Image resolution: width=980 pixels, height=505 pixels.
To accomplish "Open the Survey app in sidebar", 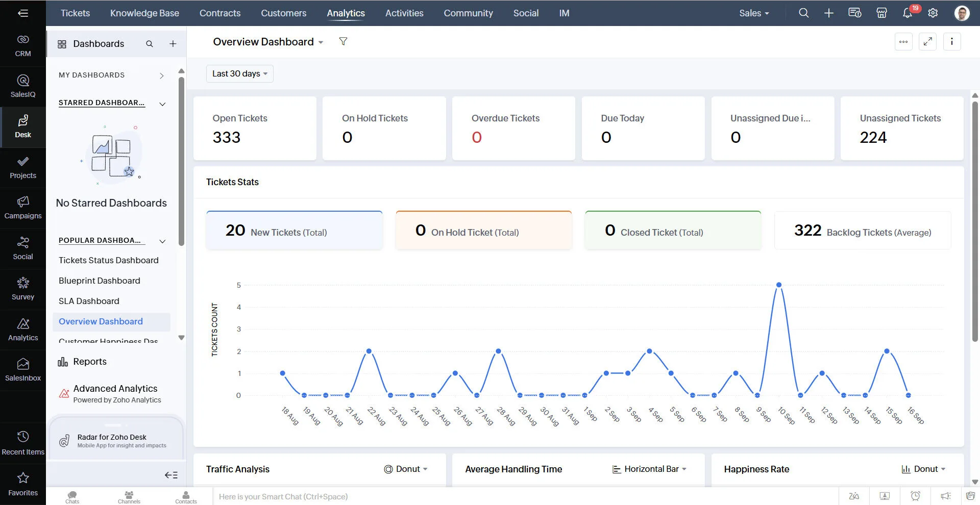I will (23, 288).
